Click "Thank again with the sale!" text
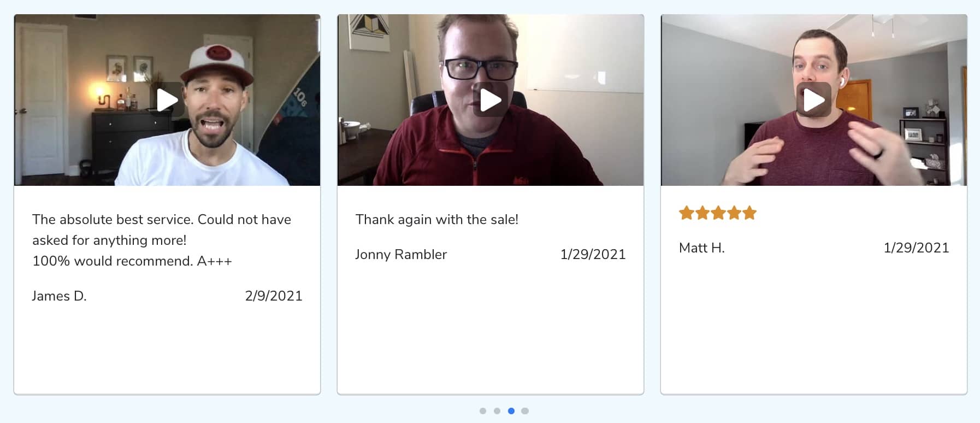The height and width of the screenshot is (423, 980). [437, 220]
